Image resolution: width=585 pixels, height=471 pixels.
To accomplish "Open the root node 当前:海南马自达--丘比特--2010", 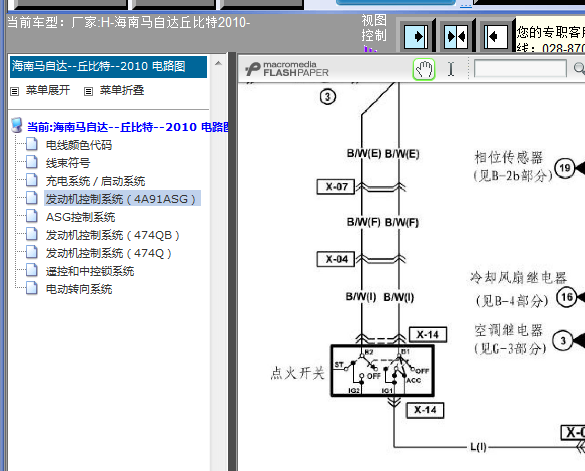I will point(127,127).
